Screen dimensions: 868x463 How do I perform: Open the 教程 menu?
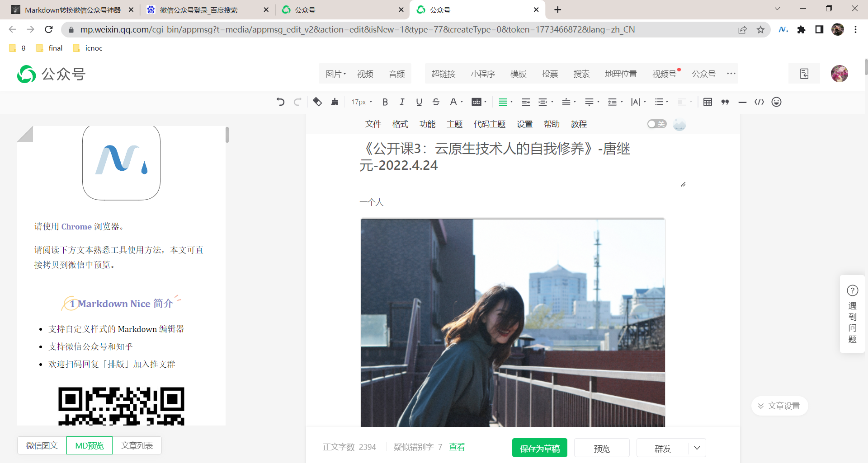pos(579,124)
